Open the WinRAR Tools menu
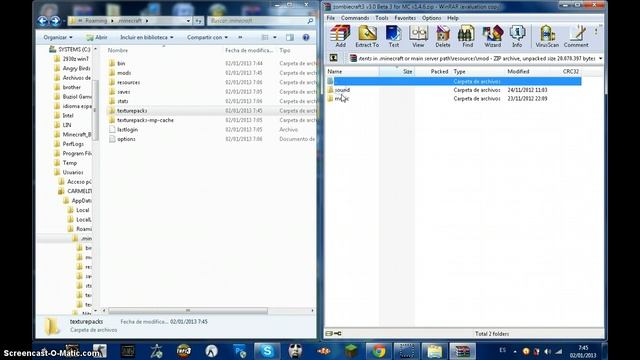Screen dimensions: 640x360 (382, 18)
